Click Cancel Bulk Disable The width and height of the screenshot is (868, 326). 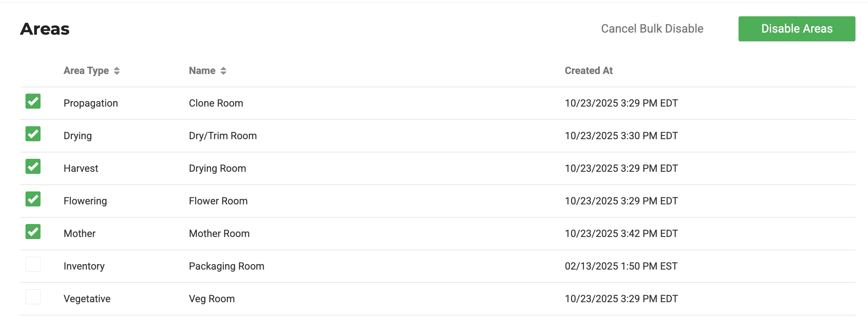[x=652, y=29]
